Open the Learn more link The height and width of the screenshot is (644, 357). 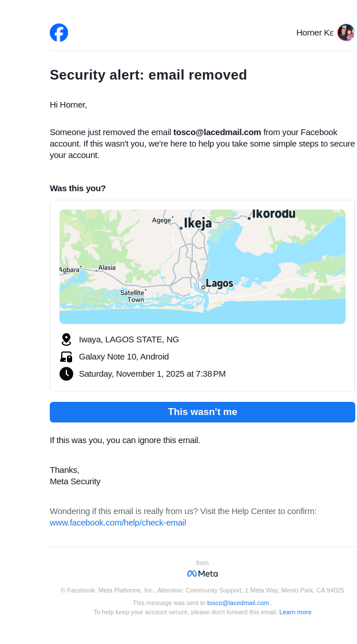(295, 612)
